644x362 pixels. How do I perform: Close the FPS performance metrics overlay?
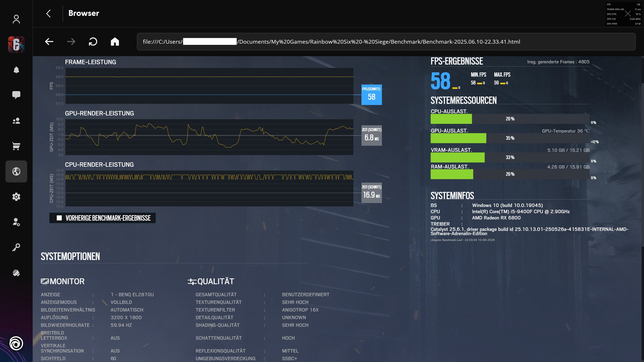pos(627,14)
